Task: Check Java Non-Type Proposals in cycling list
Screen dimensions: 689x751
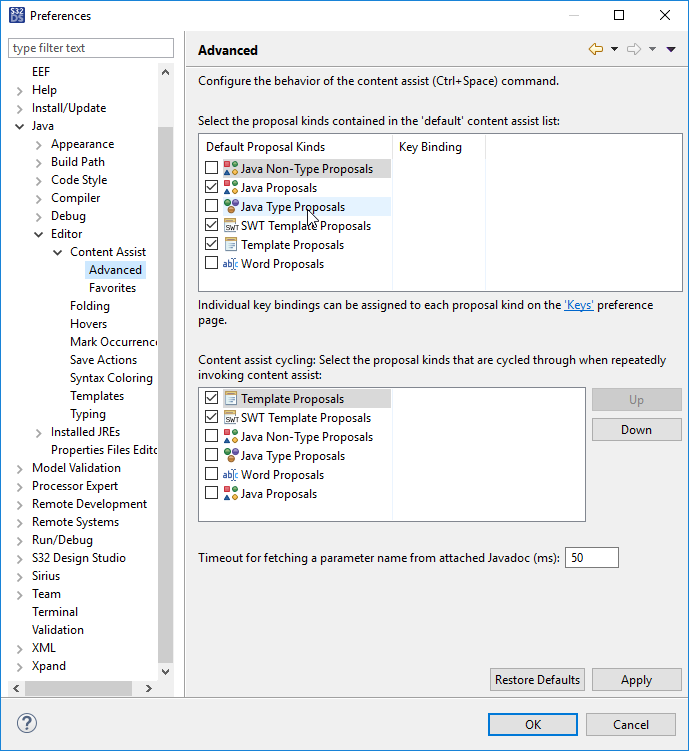Action: [x=211, y=437]
